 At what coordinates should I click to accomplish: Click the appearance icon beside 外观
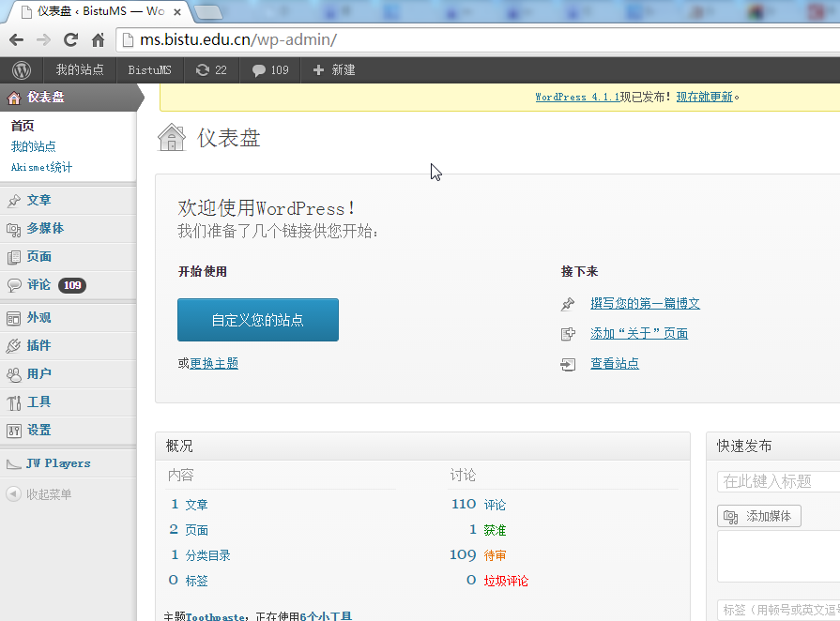pos(13,319)
